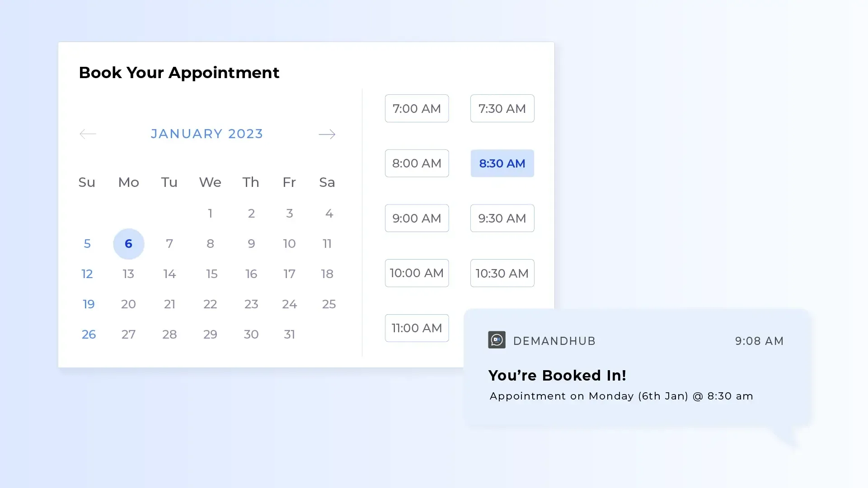Toggle the selected date 6 on calendar
This screenshot has height=488, width=868.
tap(128, 244)
